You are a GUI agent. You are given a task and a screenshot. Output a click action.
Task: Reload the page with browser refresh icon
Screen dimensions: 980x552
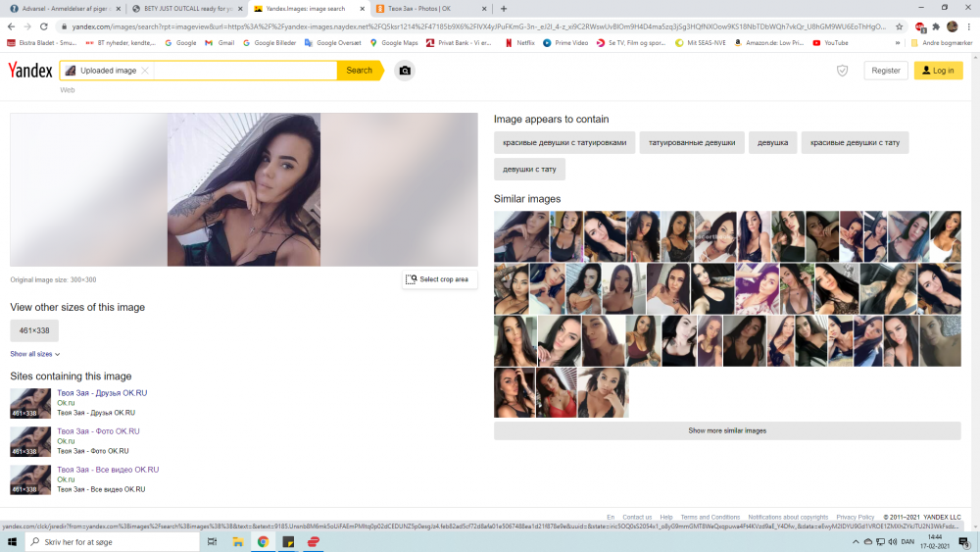pos(44,26)
